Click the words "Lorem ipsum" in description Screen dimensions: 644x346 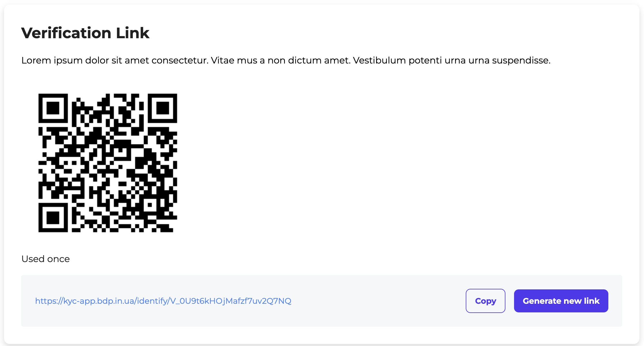(52, 60)
